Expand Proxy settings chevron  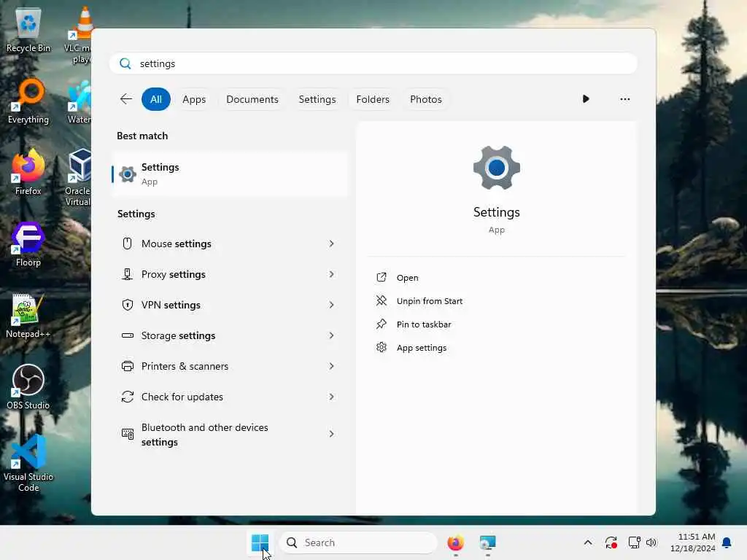click(x=332, y=274)
